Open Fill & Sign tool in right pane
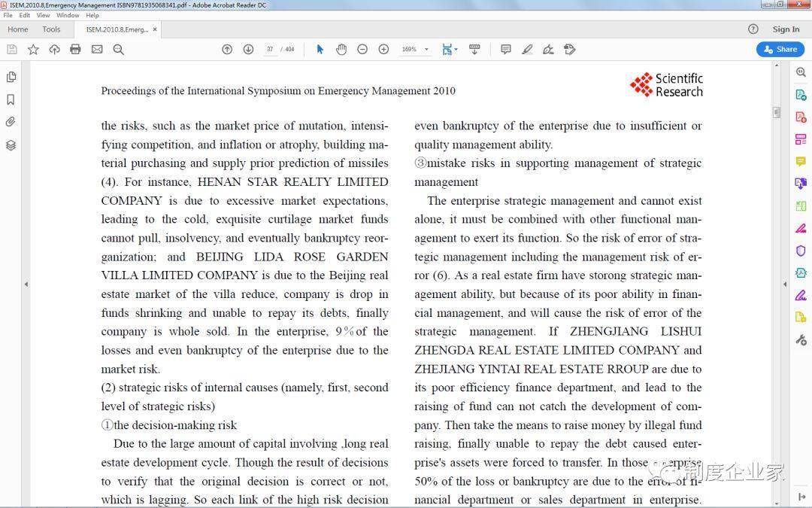 point(801,296)
